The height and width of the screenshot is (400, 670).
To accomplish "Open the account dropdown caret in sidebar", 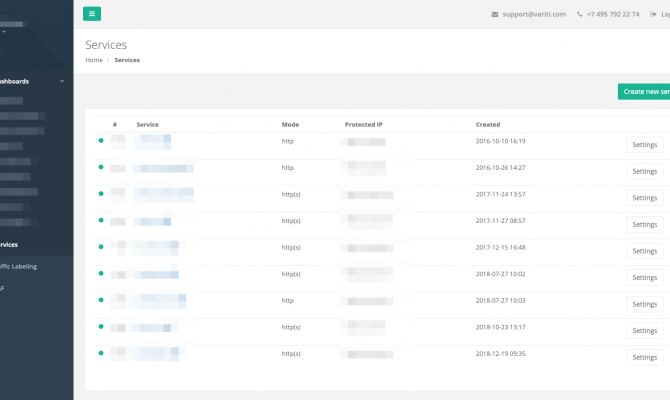I will [4, 32].
